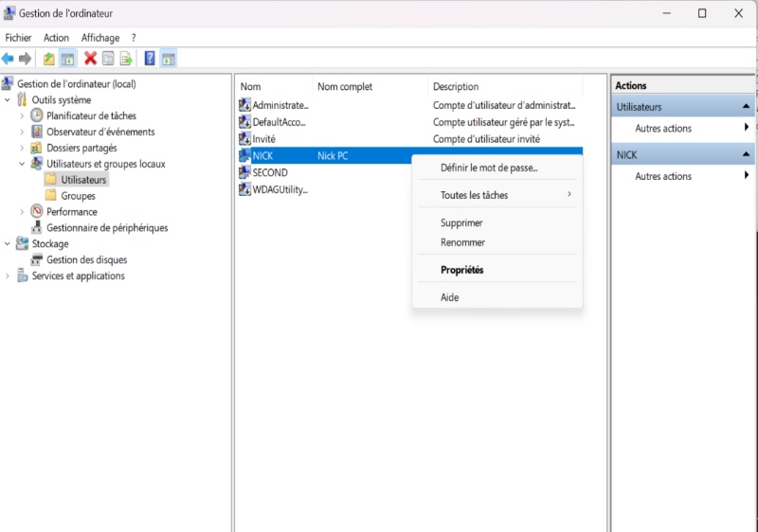Toggle the show/hide console tree toolbar button
Screen dimensions: 758x532
pos(67,59)
